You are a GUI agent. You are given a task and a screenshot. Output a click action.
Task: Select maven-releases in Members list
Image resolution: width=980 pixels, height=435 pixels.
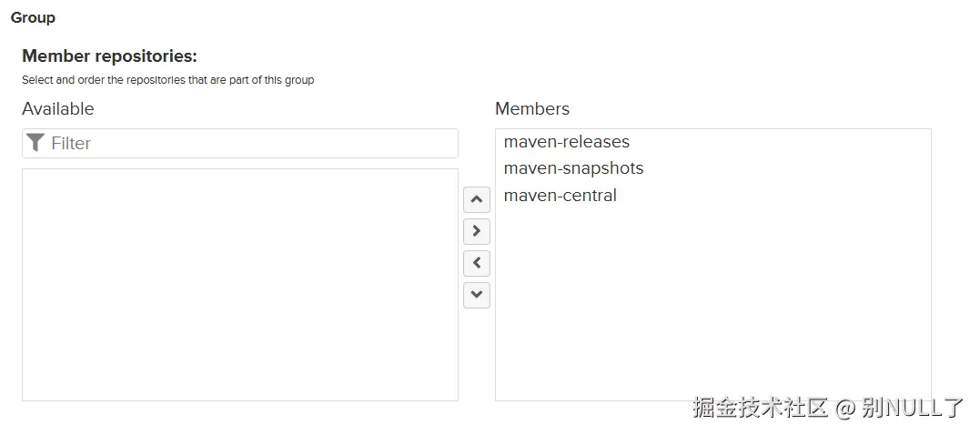tap(566, 142)
